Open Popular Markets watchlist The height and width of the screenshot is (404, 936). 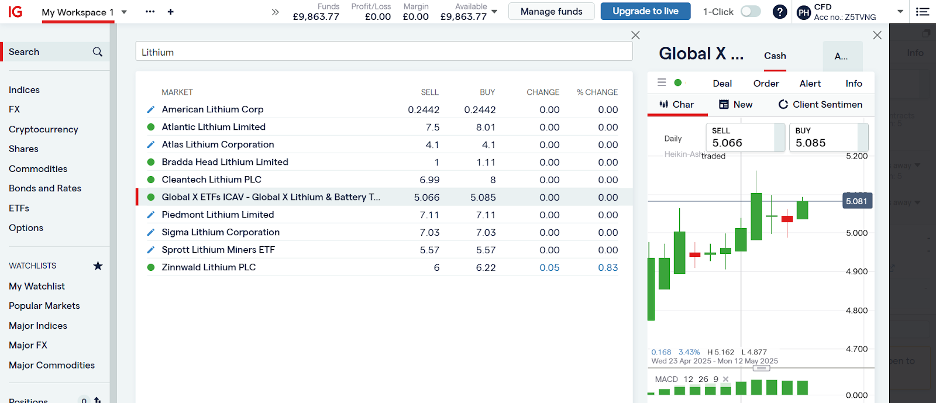(44, 306)
